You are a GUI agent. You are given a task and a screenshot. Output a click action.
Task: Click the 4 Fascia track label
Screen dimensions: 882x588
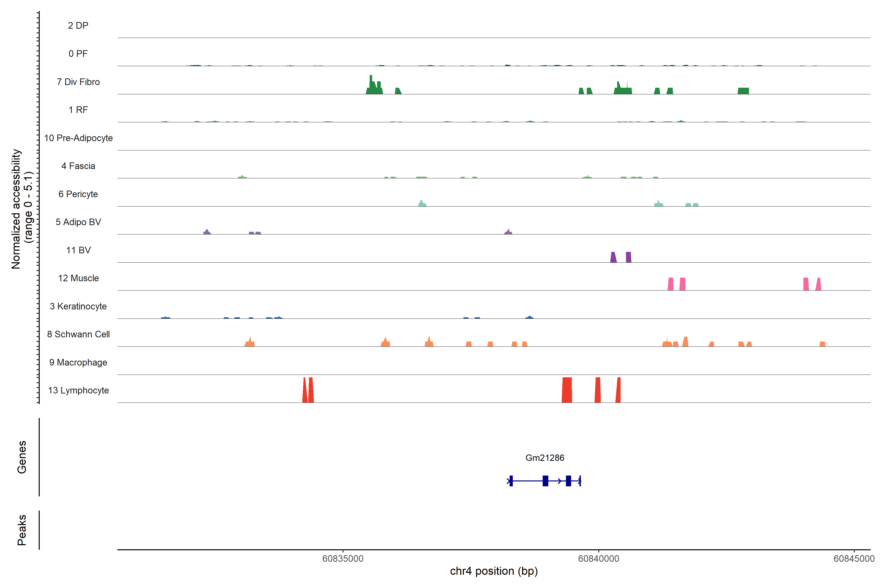(x=78, y=166)
